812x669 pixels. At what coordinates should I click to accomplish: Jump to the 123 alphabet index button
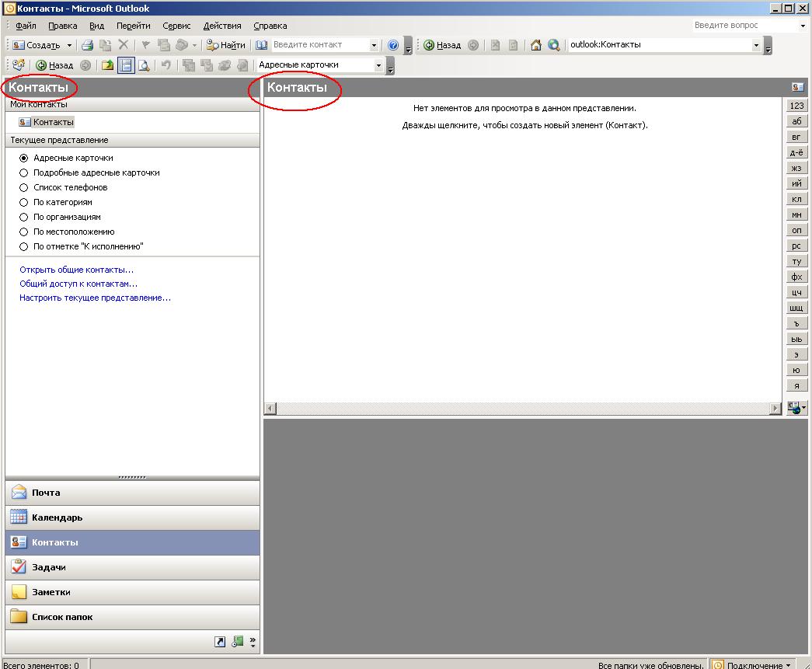796,106
